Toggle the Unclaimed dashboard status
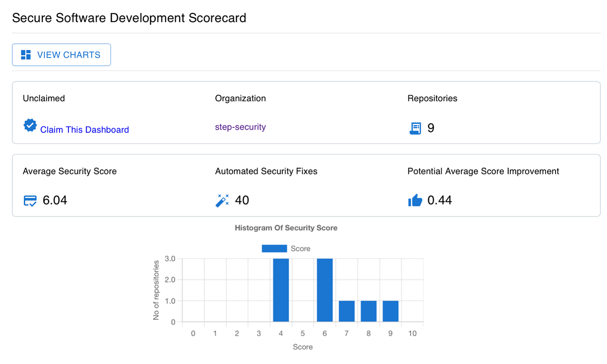607x364 pixels. point(44,98)
